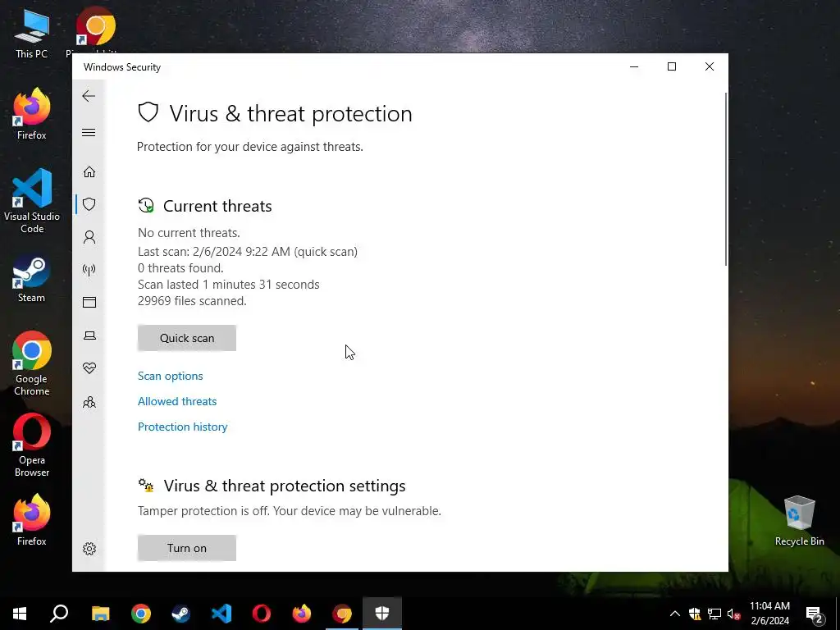Click the 'Tamper protection is off' warning text
The width and height of the screenshot is (840, 630).
290,511
